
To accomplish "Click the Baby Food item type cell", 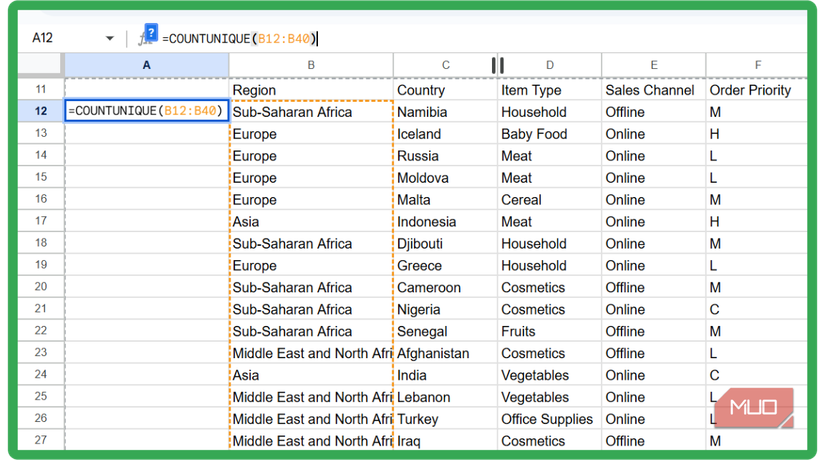I will (548, 134).
